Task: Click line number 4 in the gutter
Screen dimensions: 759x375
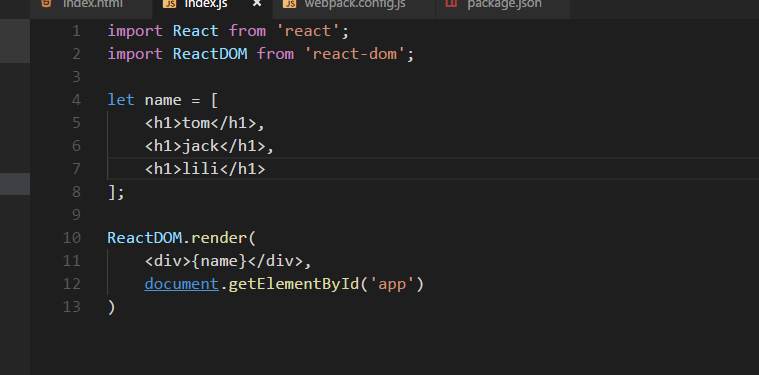Action: (x=76, y=100)
